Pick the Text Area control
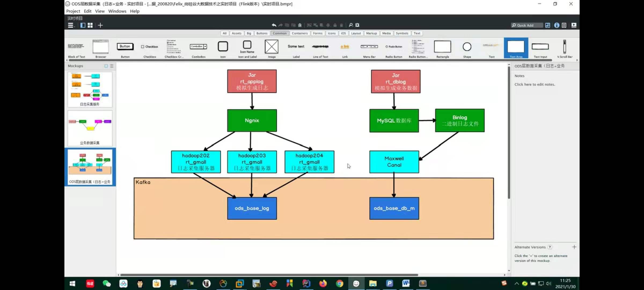The width and height of the screenshot is (644, 290). pos(516,48)
